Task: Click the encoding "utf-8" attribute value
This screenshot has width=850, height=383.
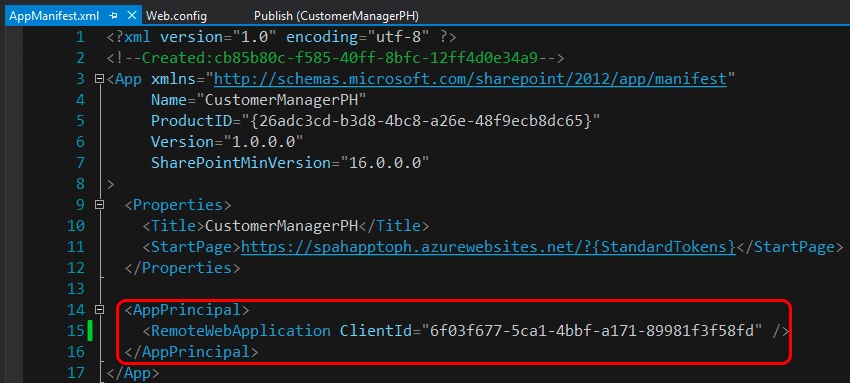Action: click(398, 37)
